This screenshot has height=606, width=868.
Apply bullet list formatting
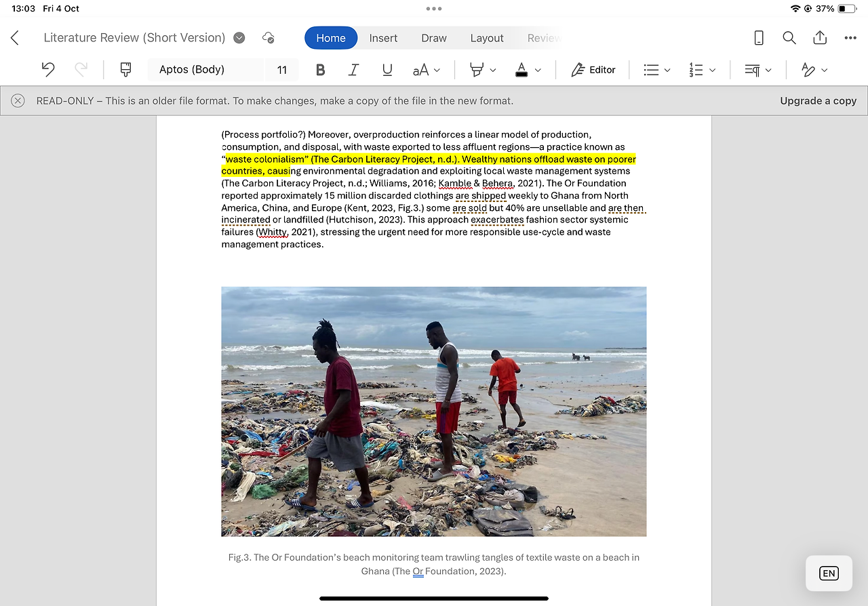(651, 70)
